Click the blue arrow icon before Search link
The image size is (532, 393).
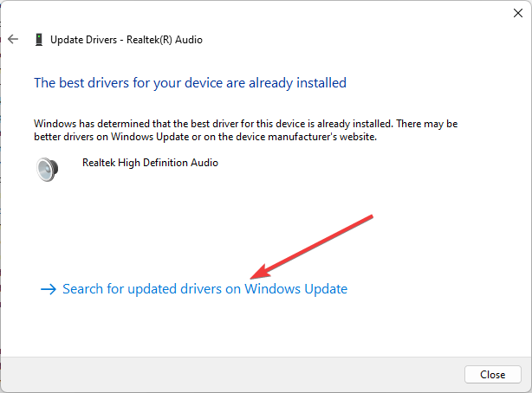click(x=48, y=289)
